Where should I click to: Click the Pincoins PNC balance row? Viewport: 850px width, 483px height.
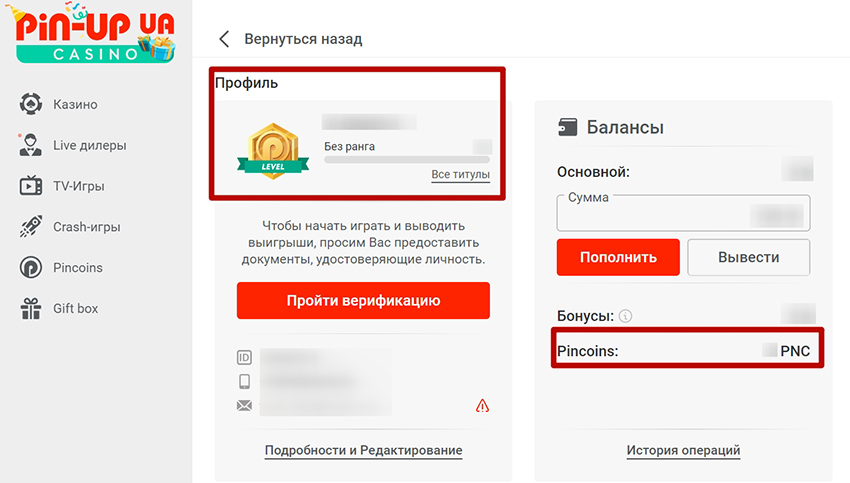(683, 351)
